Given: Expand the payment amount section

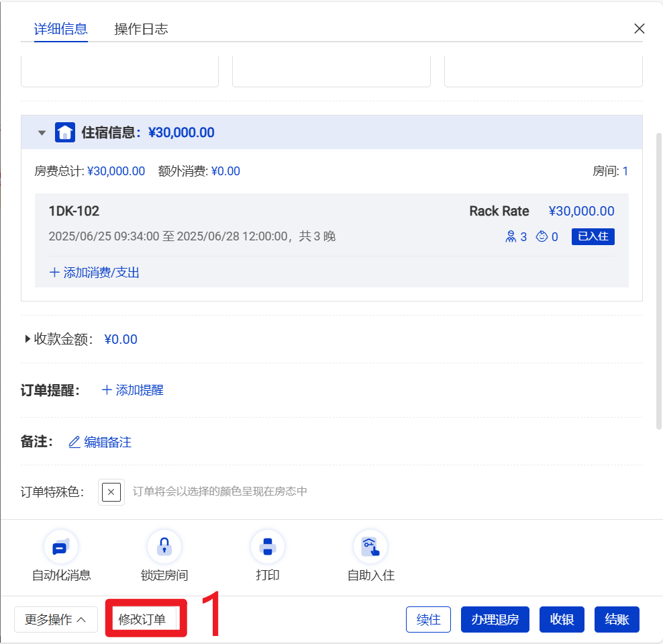Looking at the screenshot, I should point(28,339).
